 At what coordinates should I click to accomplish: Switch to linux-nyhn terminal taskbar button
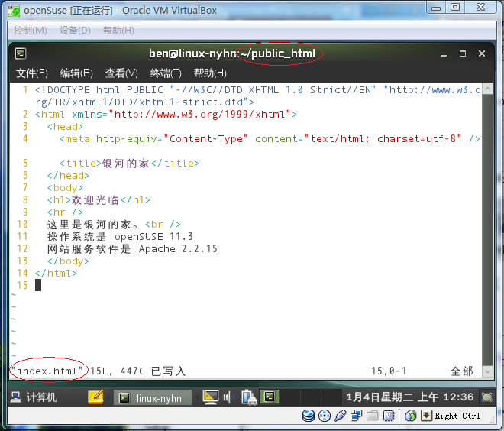point(153,398)
